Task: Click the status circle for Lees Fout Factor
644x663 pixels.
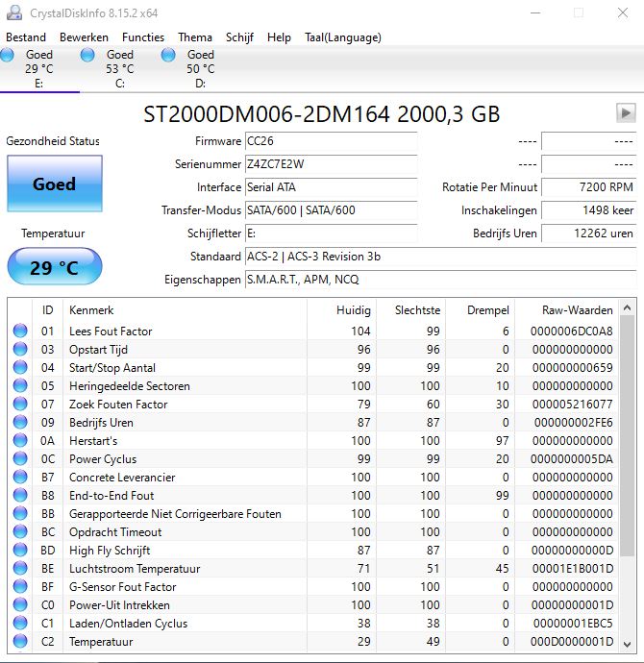Action: 20,331
